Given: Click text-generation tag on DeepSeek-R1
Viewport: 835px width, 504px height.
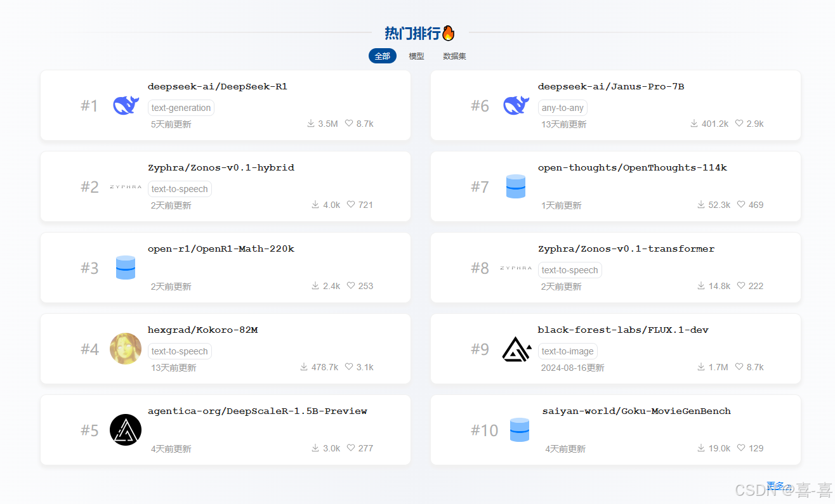Looking at the screenshot, I should point(181,108).
